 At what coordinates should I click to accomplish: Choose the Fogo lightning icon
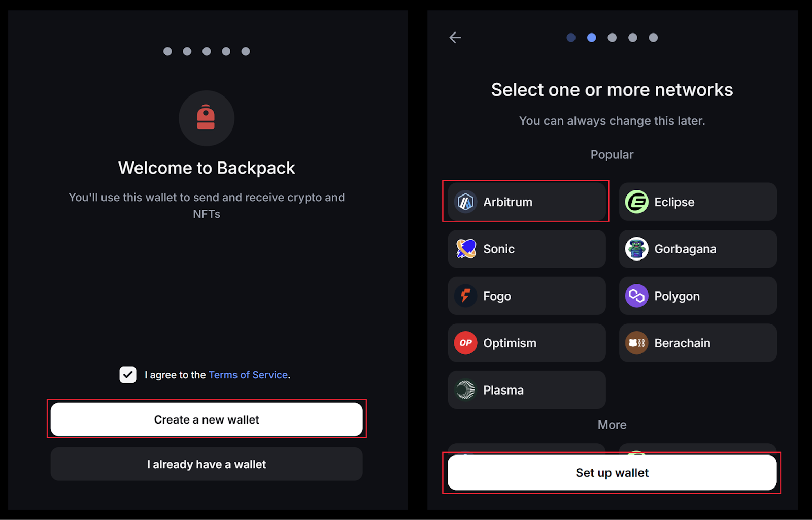465,296
